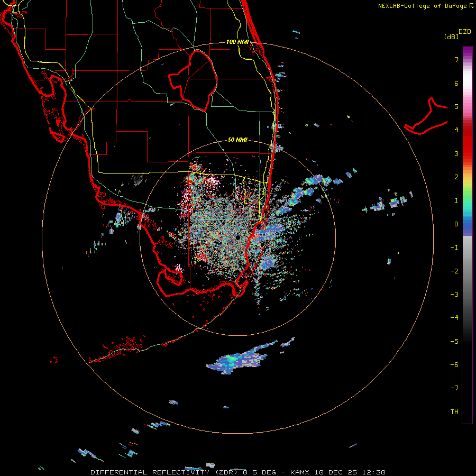The height and width of the screenshot is (476, 476).
Task: Click the -6 value on color scale
Action: pos(454,365)
